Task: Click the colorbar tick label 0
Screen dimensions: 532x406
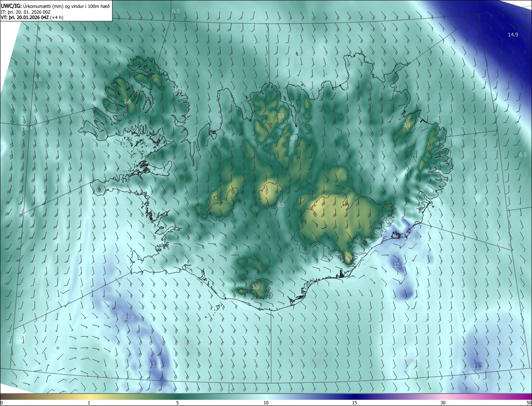Action: pyautogui.click(x=2, y=403)
